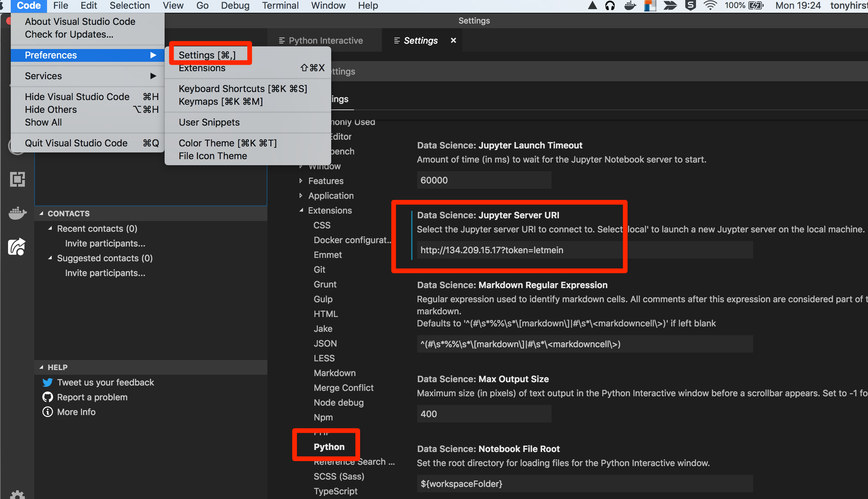Click the Twitter bird icon
Screen dimensions: 868x499
tap(47, 382)
